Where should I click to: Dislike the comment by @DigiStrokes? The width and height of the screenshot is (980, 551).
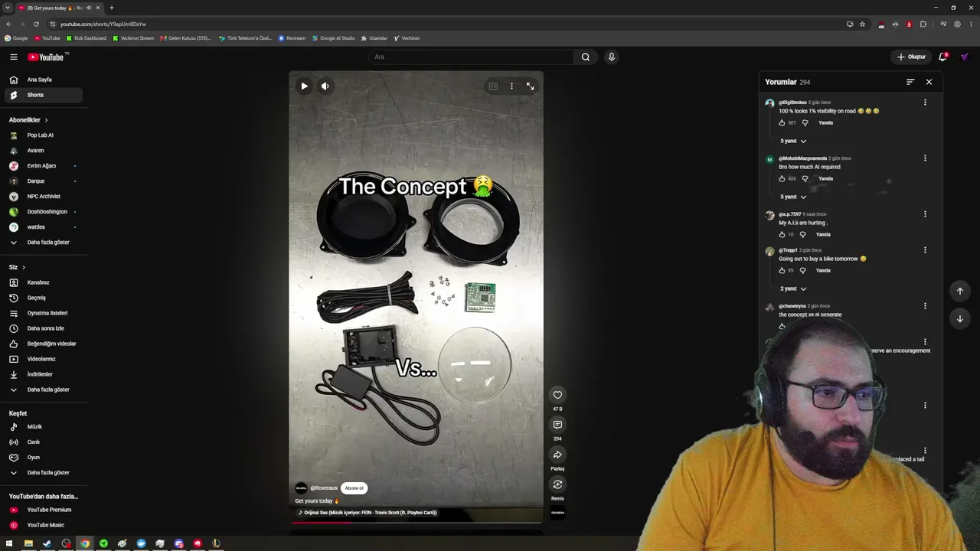coord(805,122)
